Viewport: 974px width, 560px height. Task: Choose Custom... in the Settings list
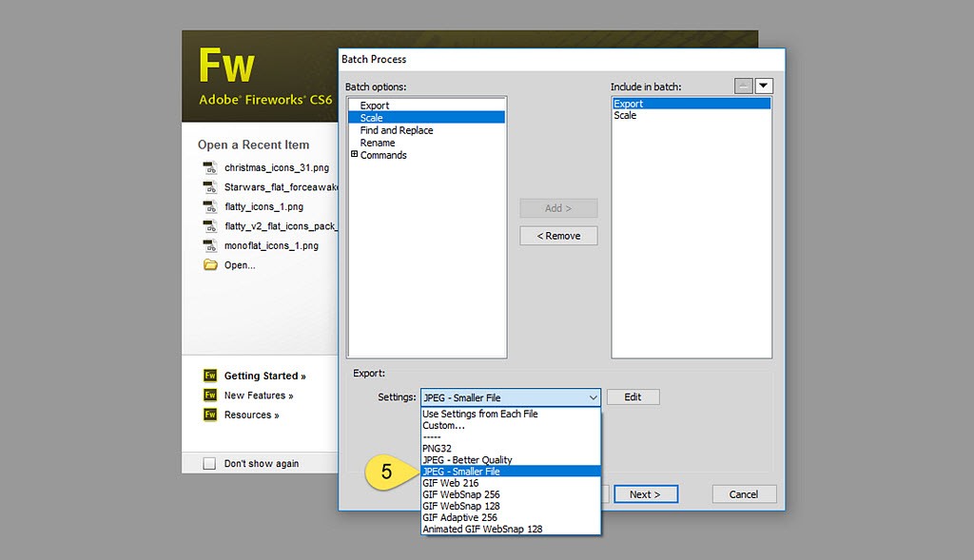point(511,425)
